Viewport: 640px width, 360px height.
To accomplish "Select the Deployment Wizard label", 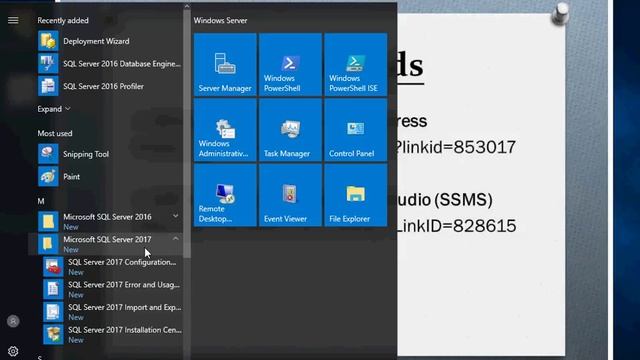I will (x=96, y=41).
